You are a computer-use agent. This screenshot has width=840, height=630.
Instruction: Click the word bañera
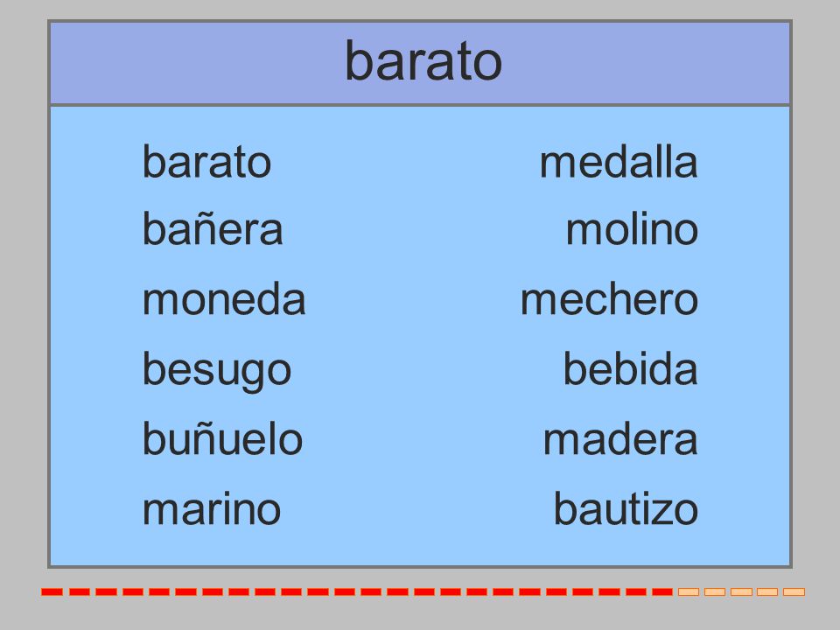pyautogui.click(x=212, y=229)
